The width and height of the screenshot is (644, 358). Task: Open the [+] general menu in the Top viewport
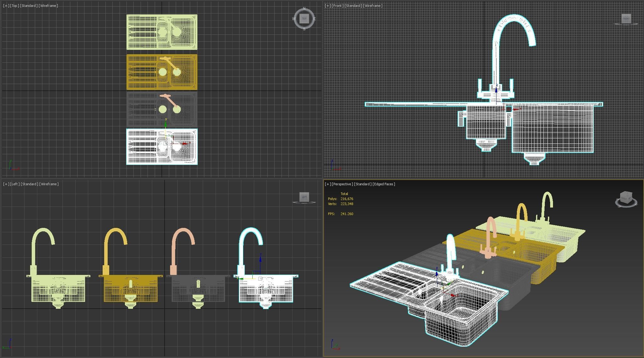6,6
